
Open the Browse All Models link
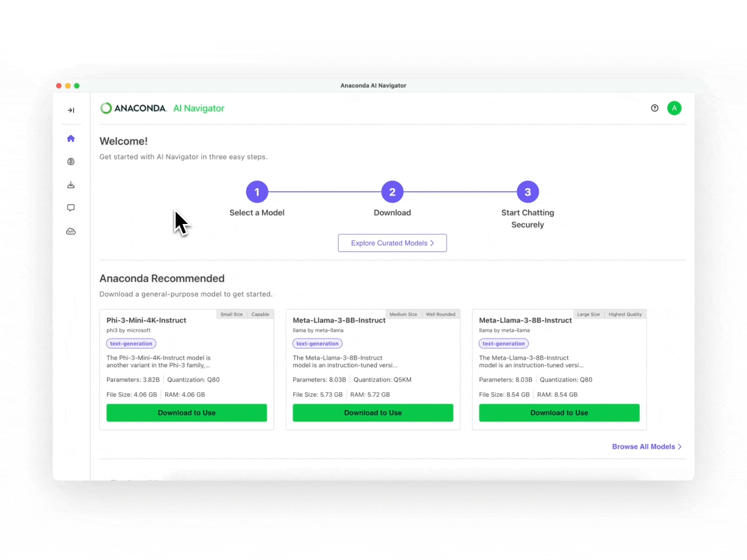[647, 446]
